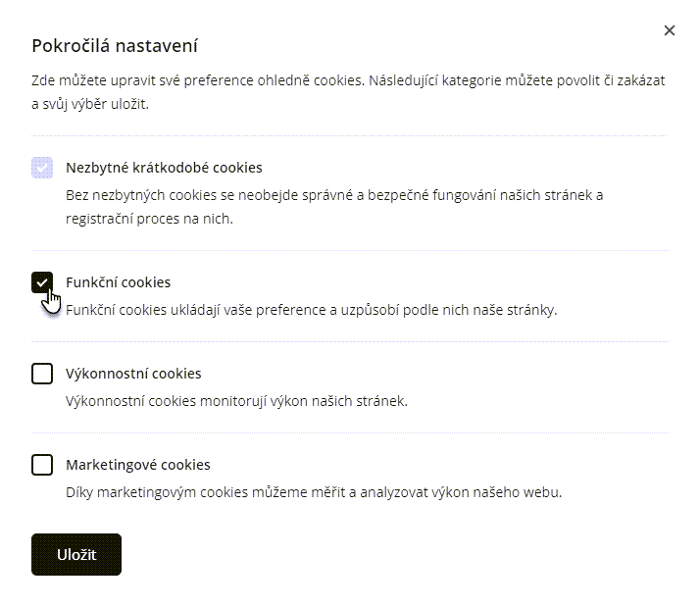
Task: Click the 'Výkonnostní cookies' label text
Action: tap(133, 374)
